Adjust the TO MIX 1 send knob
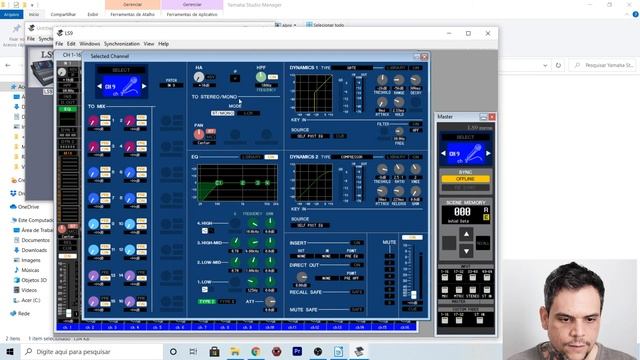 coord(93,121)
